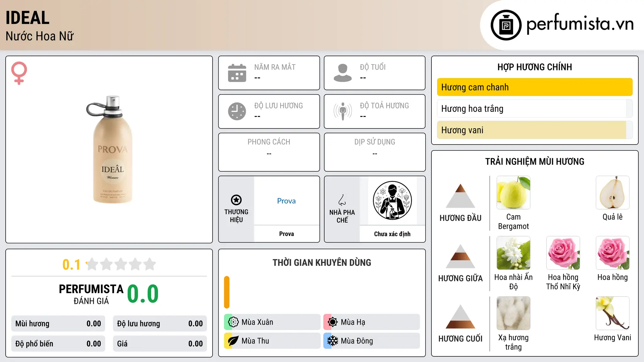Screen dimensions: 644x362
Task: Click the Thời Gian Khuyên Dùng heading
Action: pos(322,262)
